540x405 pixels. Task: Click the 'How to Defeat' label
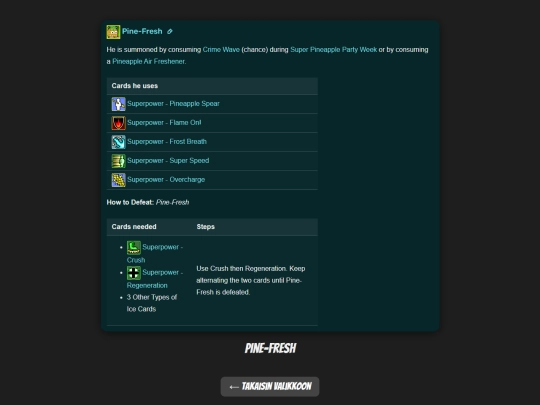[130, 202]
